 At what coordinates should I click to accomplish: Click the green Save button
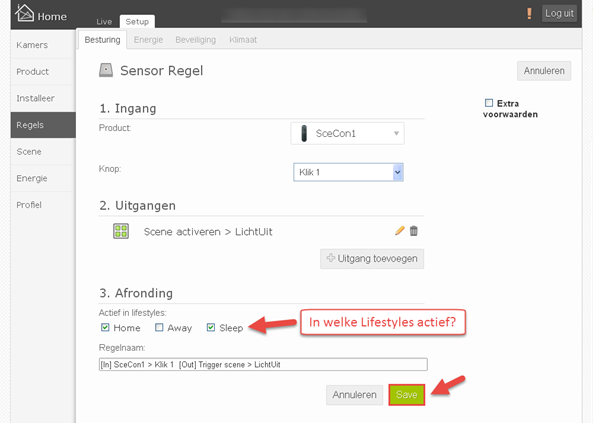(x=407, y=395)
